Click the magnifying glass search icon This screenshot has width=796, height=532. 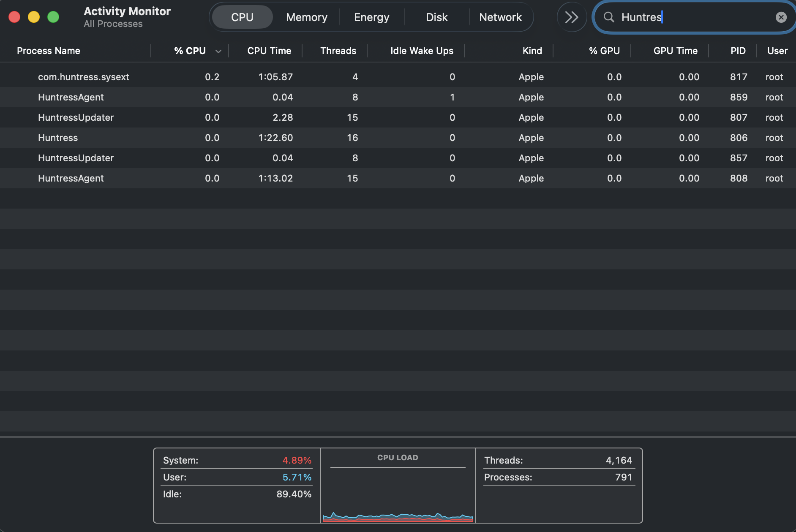pyautogui.click(x=609, y=17)
